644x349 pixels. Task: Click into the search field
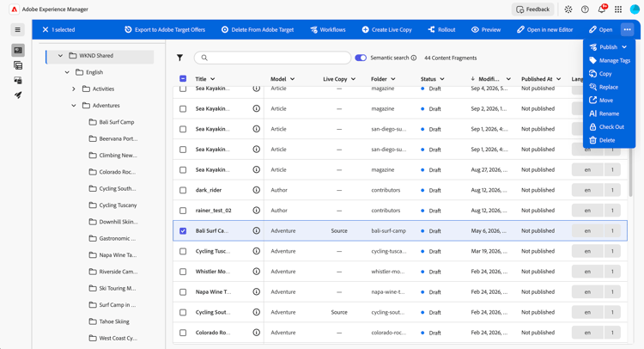pos(272,58)
